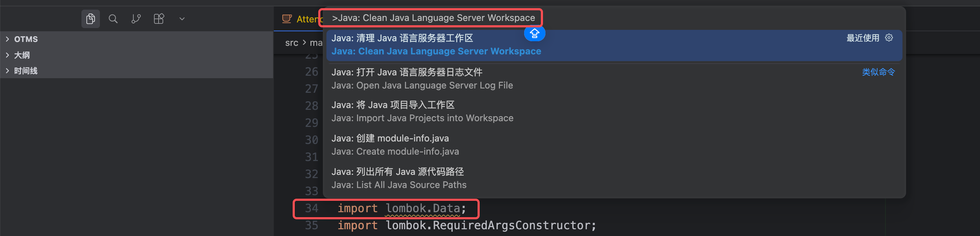Click line number 35 in gutter
Image resolution: width=980 pixels, height=236 pixels.
311,225
